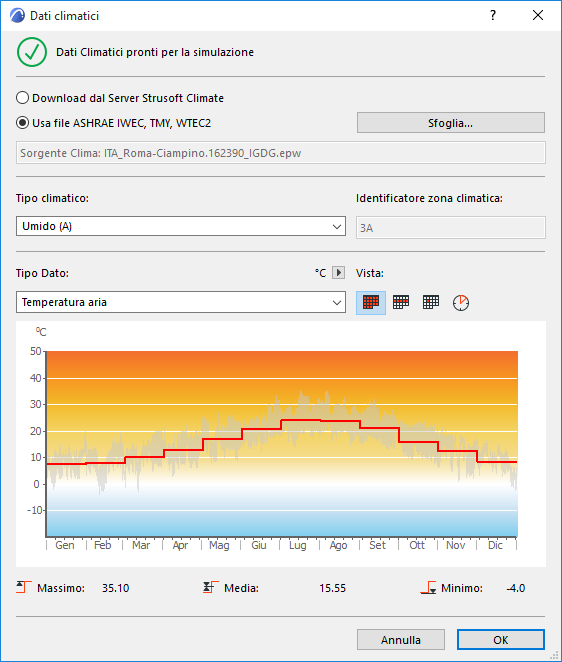
Task: Click the Identificatore zona climatica label
Action: tap(429, 198)
